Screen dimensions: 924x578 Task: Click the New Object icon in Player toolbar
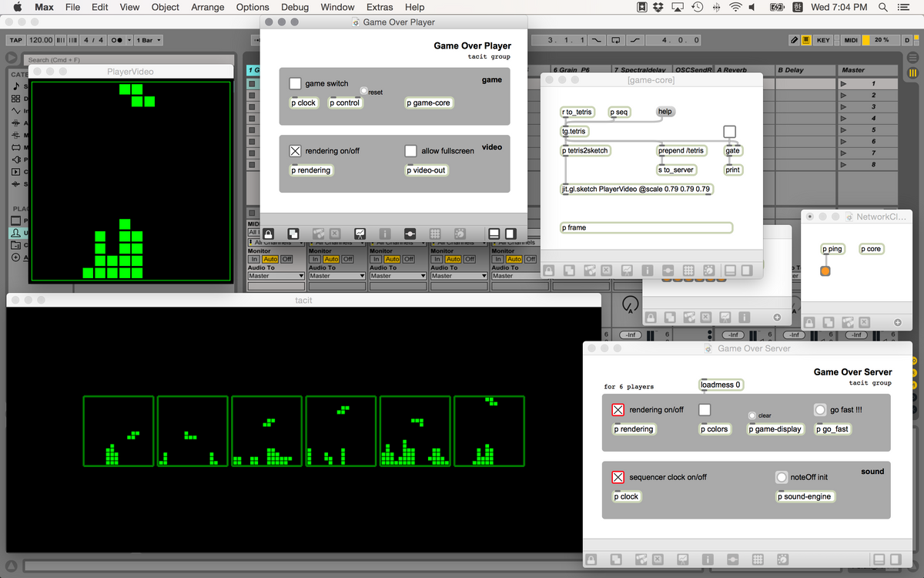coord(294,233)
